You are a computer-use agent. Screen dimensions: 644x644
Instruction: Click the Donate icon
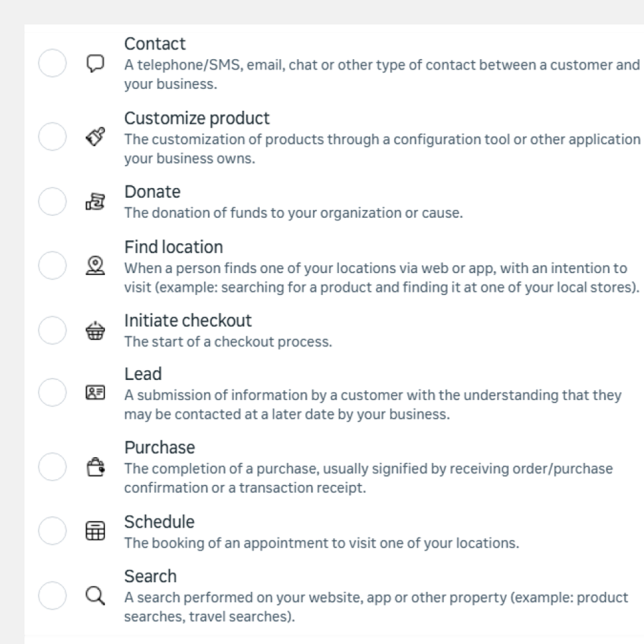[x=95, y=202]
